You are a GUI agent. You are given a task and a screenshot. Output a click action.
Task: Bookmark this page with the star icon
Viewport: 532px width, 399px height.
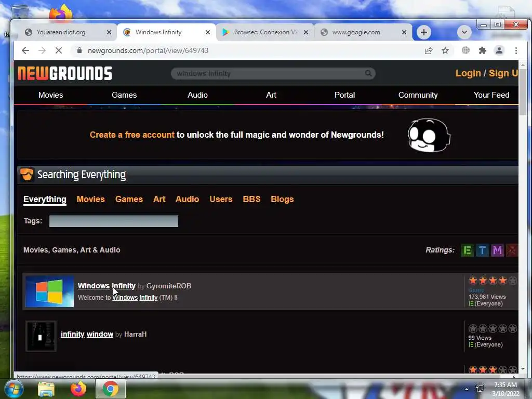(x=445, y=50)
